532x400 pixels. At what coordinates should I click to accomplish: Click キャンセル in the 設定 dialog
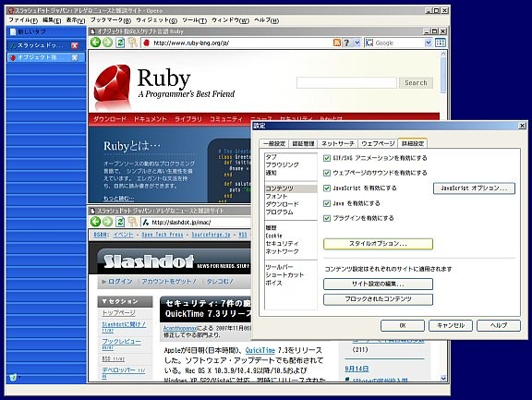(451, 325)
